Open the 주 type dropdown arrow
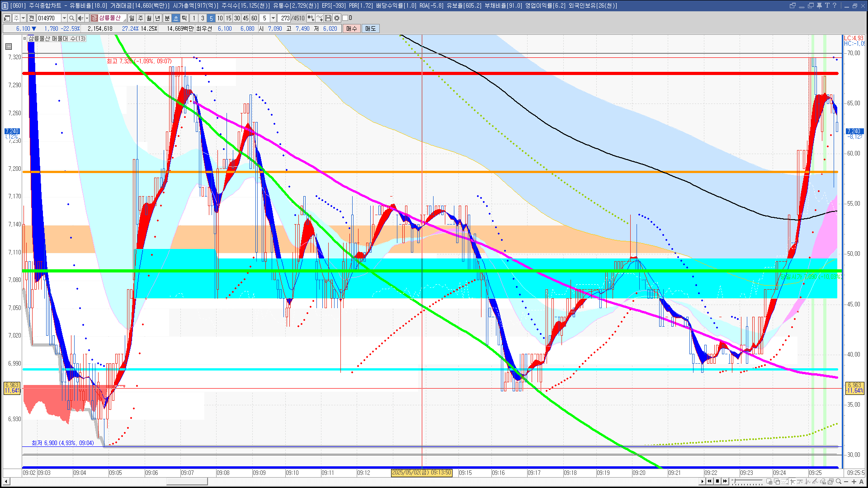 click(23, 18)
